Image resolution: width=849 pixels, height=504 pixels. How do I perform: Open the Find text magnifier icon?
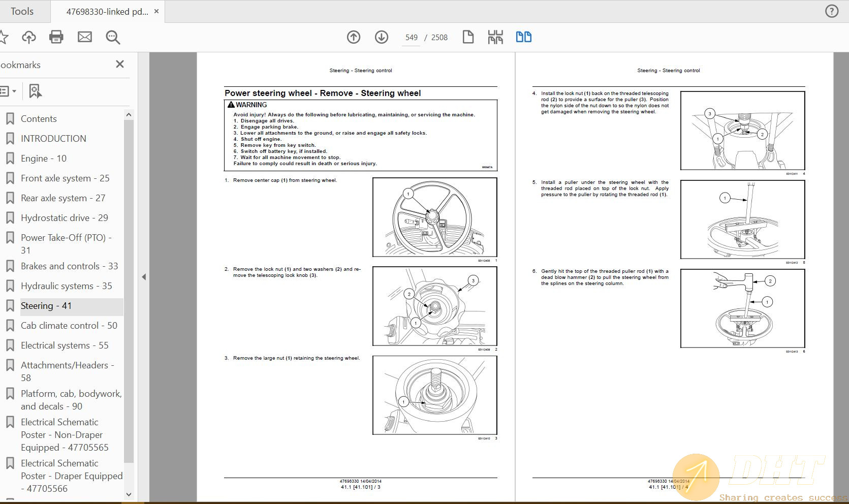113,37
